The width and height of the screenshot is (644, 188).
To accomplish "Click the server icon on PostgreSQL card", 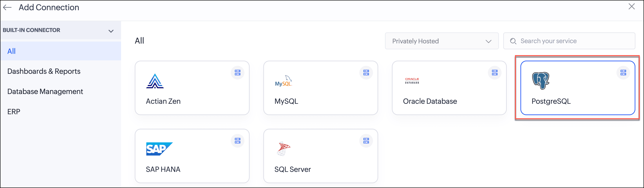I will [x=623, y=73].
